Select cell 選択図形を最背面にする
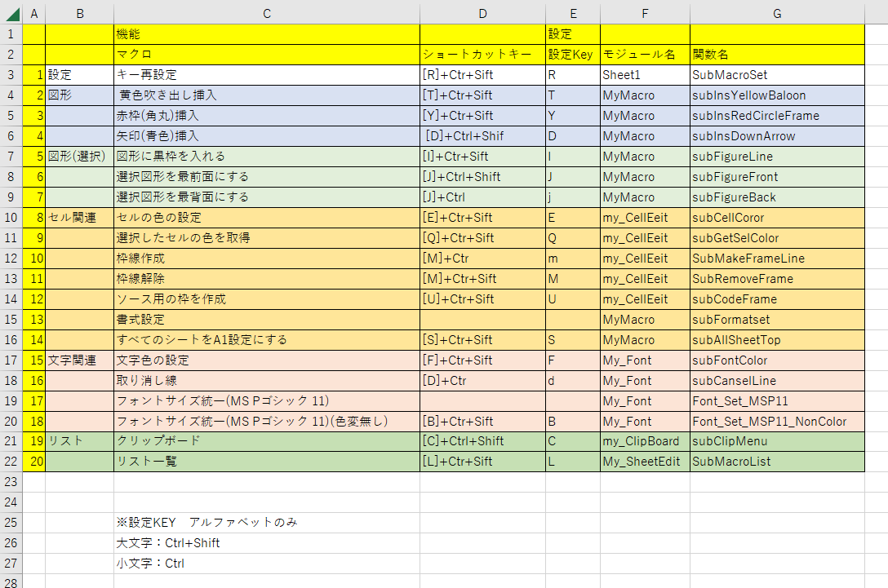Screen dimensions: 888x588 (x=267, y=197)
